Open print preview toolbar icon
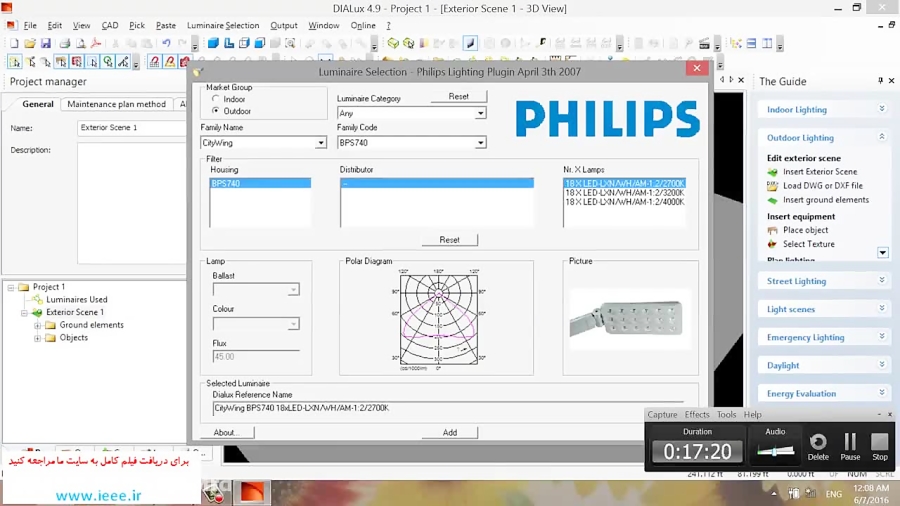The width and height of the screenshot is (900, 506). pyautogui.click(x=80, y=44)
